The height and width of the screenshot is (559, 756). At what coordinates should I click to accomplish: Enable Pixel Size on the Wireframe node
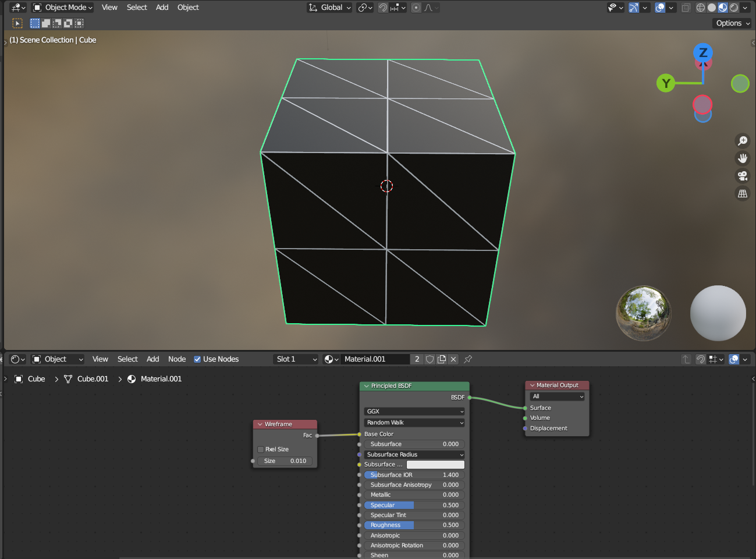[260, 450]
